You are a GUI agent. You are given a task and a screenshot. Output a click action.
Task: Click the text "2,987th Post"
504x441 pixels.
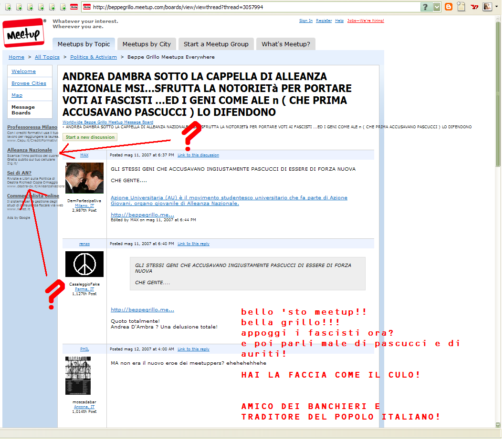pos(84,210)
